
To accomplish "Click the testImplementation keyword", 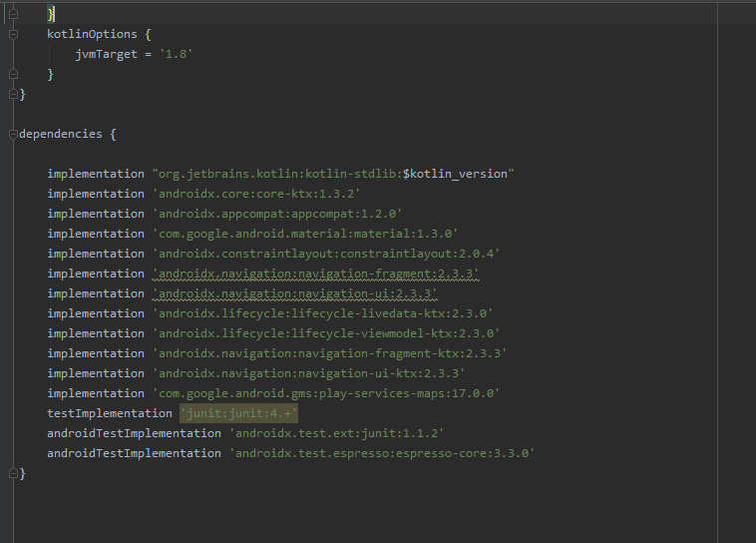I will pos(110,413).
